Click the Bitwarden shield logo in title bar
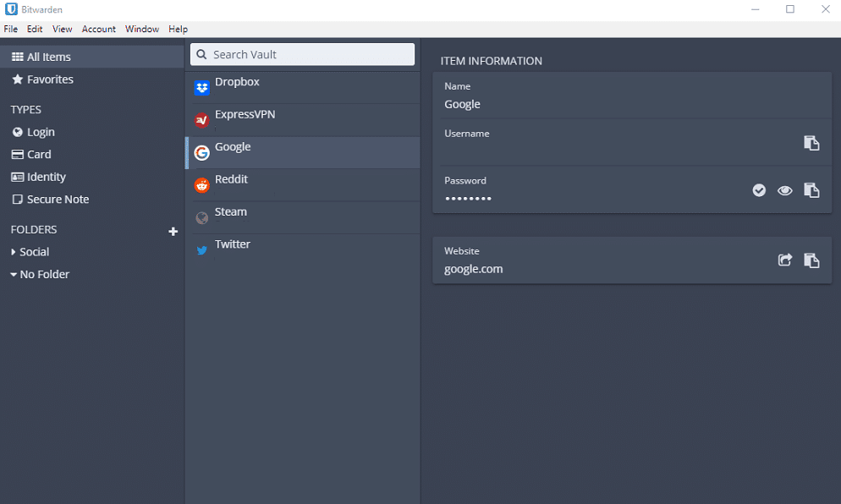The height and width of the screenshot is (504, 841). click(11, 9)
